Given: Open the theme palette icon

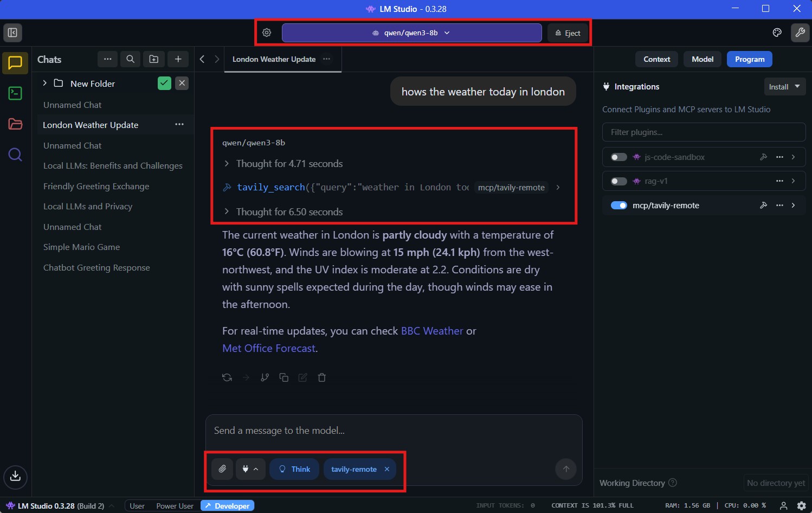Looking at the screenshot, I should pyautogui.click(x=777, y=33).
